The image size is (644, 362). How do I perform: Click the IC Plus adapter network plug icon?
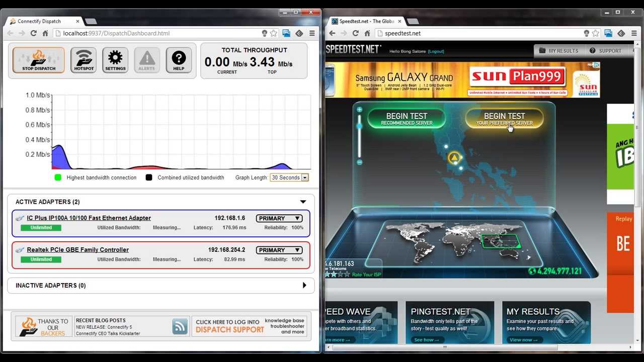click(20, 218)
